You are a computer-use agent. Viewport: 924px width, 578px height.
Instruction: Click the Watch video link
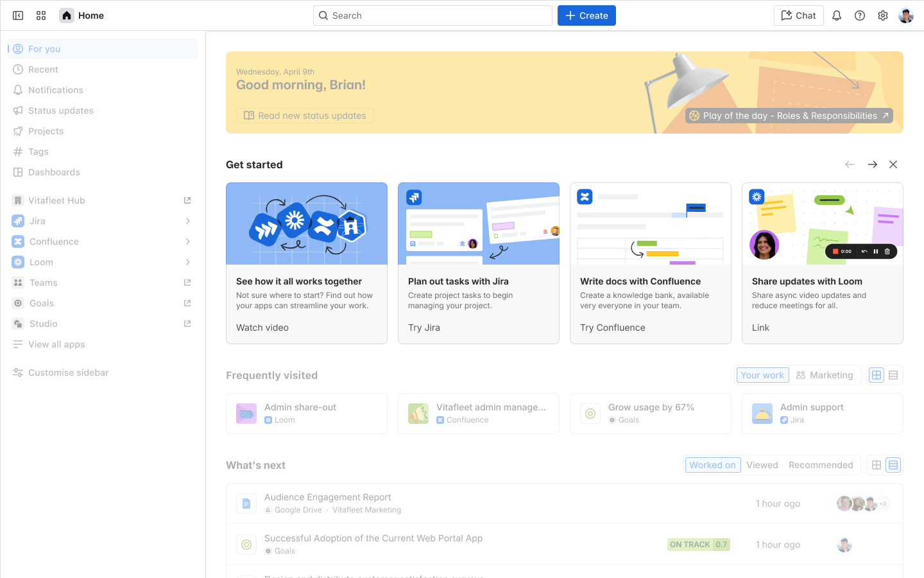pos(262,328)
